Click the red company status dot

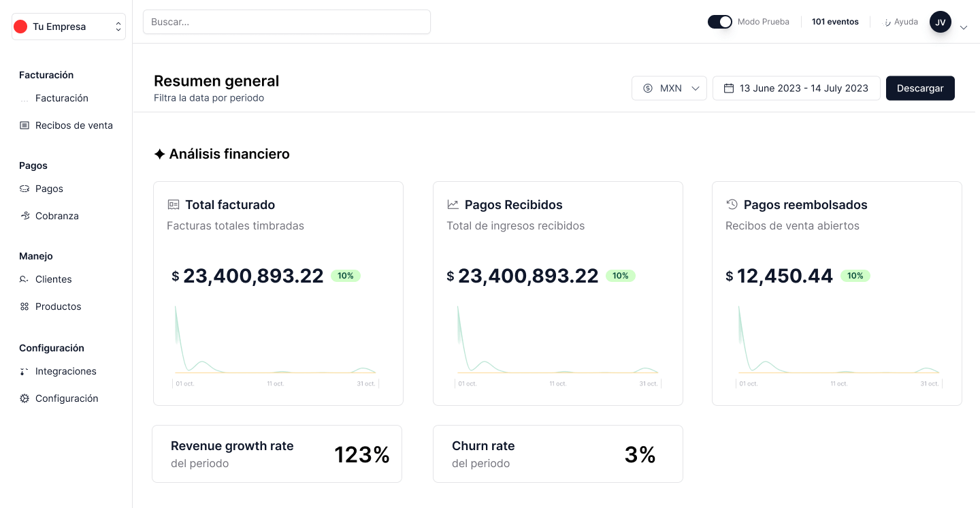(20, 26)
